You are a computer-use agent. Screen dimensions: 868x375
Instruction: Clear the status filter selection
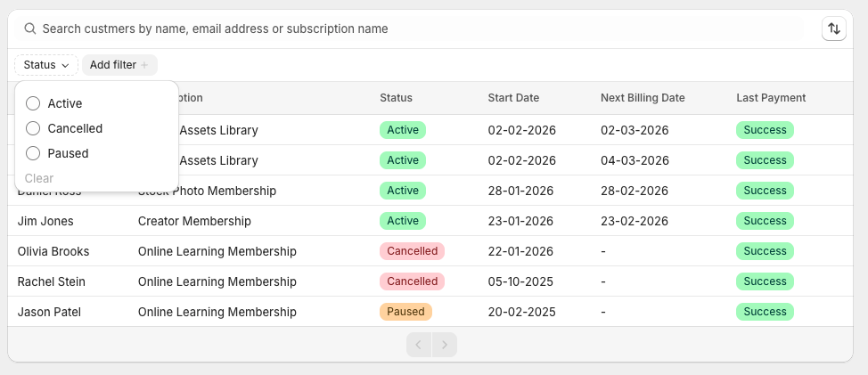tap(39, 178)
